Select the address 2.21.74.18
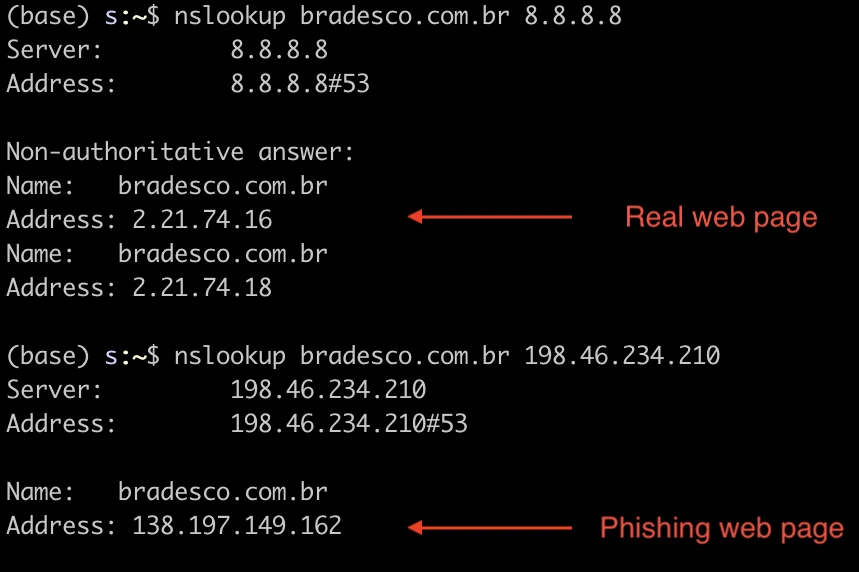Screen dimensions: 859x572 point(202,288)
